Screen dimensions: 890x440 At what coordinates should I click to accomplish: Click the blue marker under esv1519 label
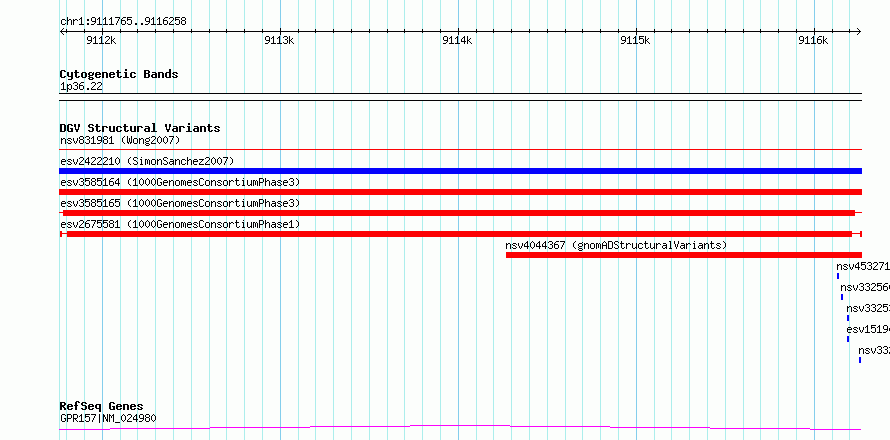pyautogui.click(x=848, y=339)
